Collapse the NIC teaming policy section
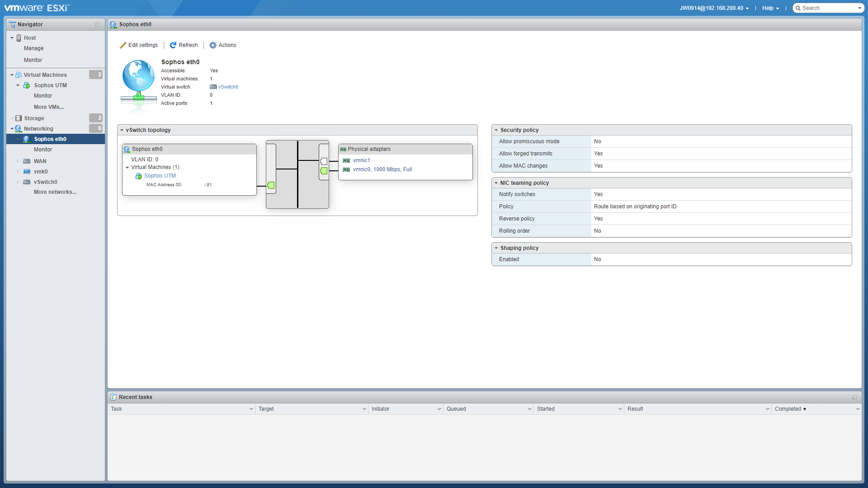Viewport: 868px width, 488px height. pyautogui.click(x=496, y=183)
